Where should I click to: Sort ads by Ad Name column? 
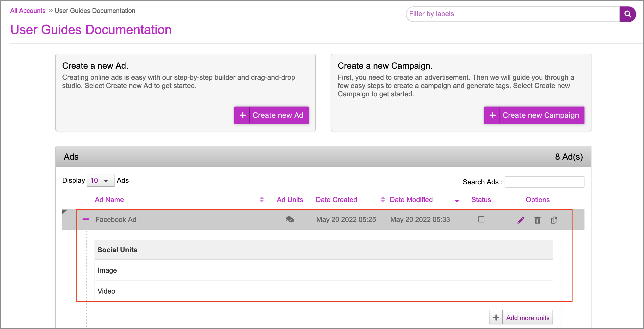tap(109, 200)
